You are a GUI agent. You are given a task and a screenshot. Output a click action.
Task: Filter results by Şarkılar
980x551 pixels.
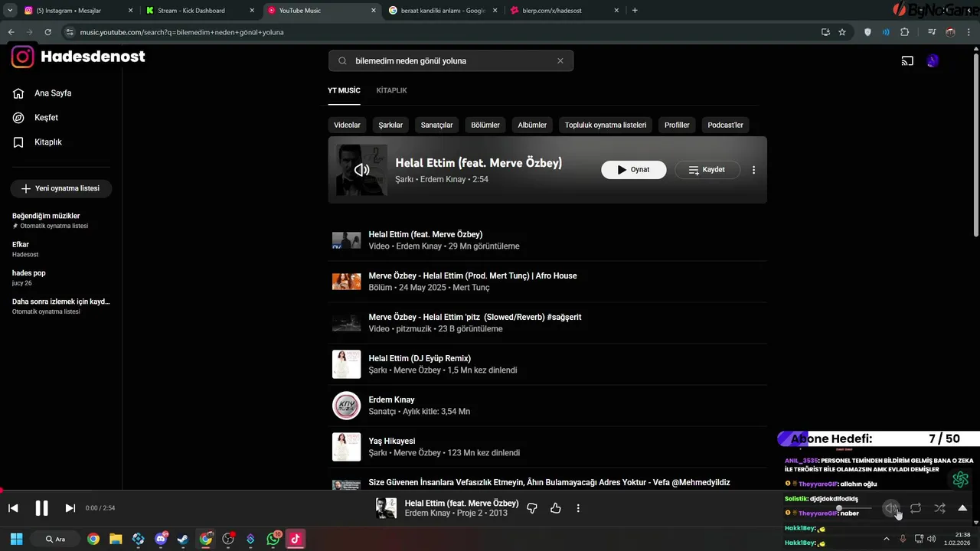[390, 125]
